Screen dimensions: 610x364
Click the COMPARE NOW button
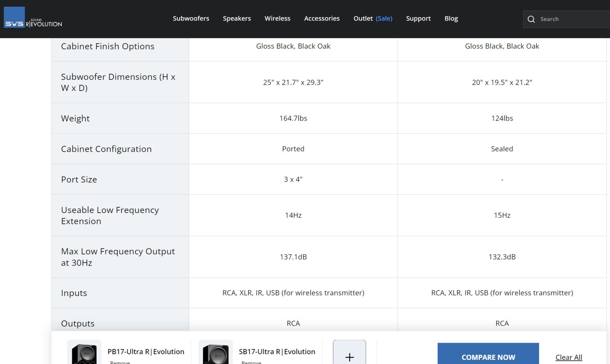click(488, 354)
